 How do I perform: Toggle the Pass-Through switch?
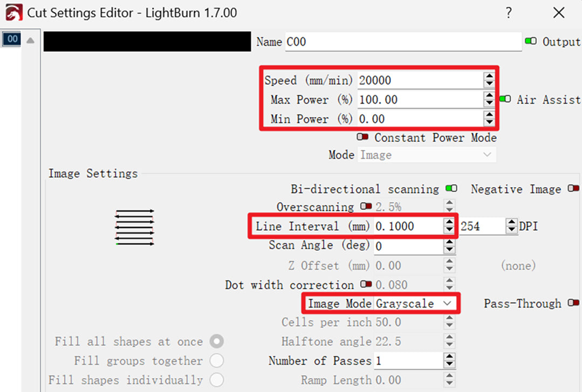[x=573, y=304]
